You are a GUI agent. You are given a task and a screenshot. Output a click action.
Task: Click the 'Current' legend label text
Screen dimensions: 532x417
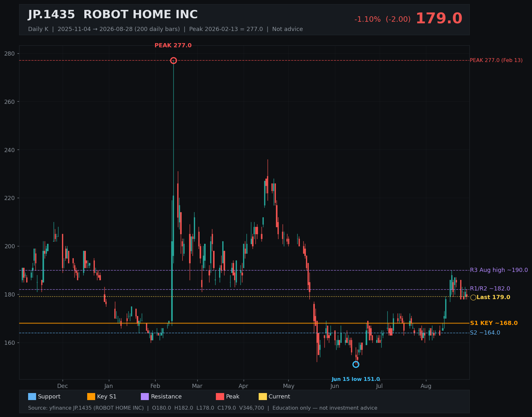point(279,397)
